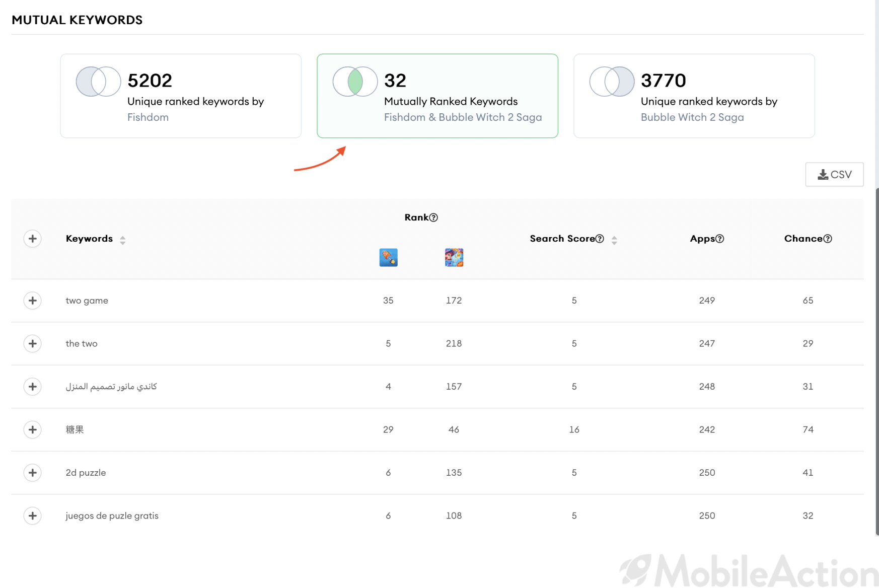
Task: Click the 'MUTUAL KEYWORDS' section heading
Action: [x=77, y=20]
